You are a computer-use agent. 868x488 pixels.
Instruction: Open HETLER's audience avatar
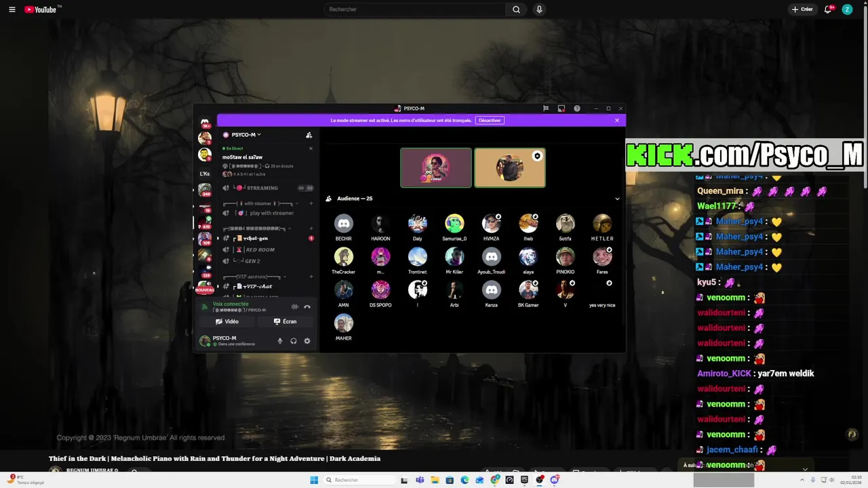coord(602,224)
